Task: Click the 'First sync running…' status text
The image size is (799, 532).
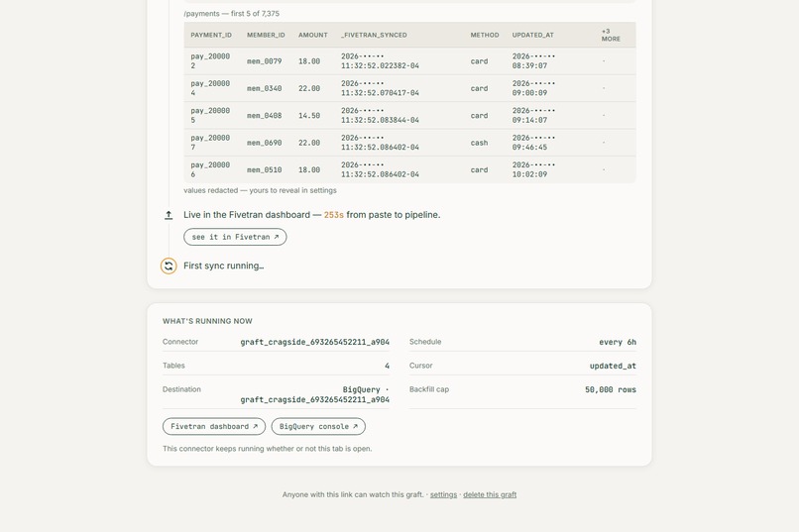Action: coord(224,266)
